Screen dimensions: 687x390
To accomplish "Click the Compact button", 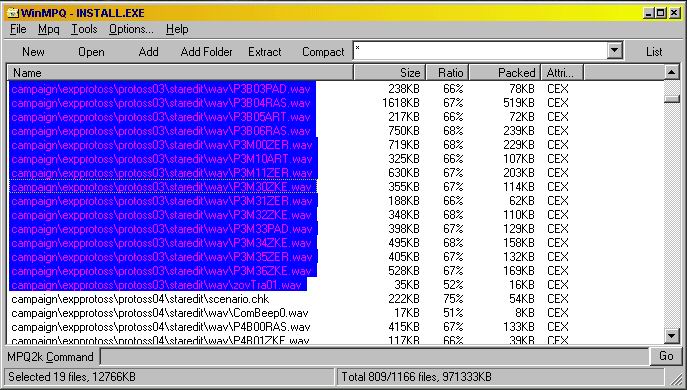I will [x=323, y=52].
